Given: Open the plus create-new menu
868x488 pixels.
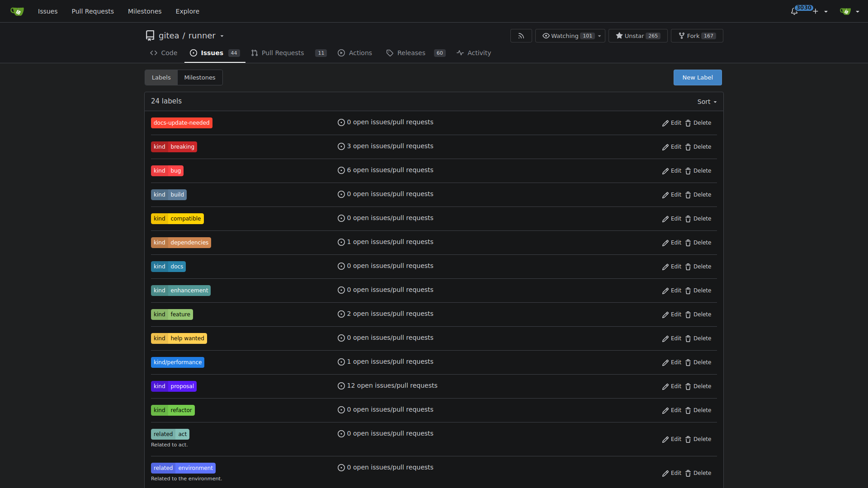Looking at the screenshot, I should (820, 11).
